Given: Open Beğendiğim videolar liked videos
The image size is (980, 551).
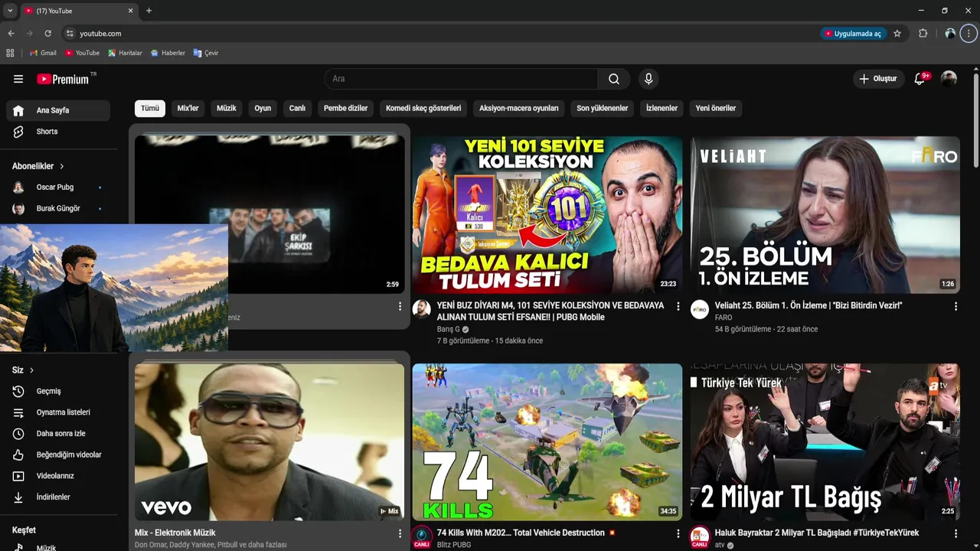Looking at the screenshot, I should tap(58, 455).
